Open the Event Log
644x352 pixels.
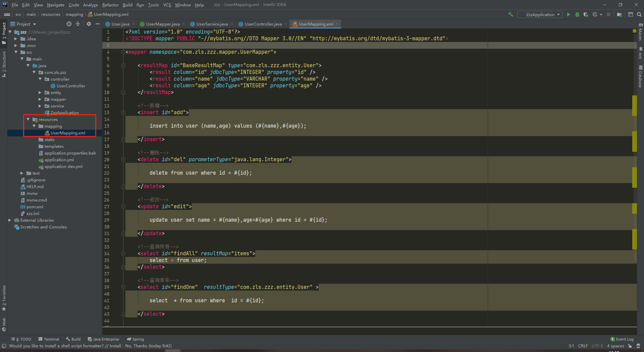[622, 339]
